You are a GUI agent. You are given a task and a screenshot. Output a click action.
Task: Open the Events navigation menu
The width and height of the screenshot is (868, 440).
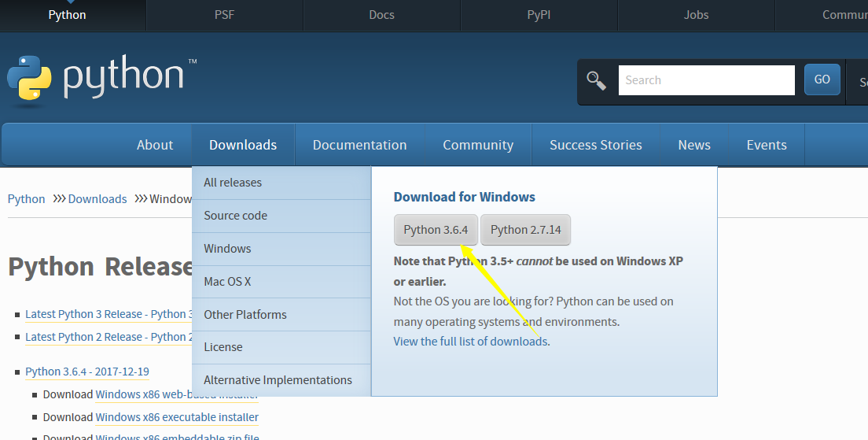[x=766, y=145]
